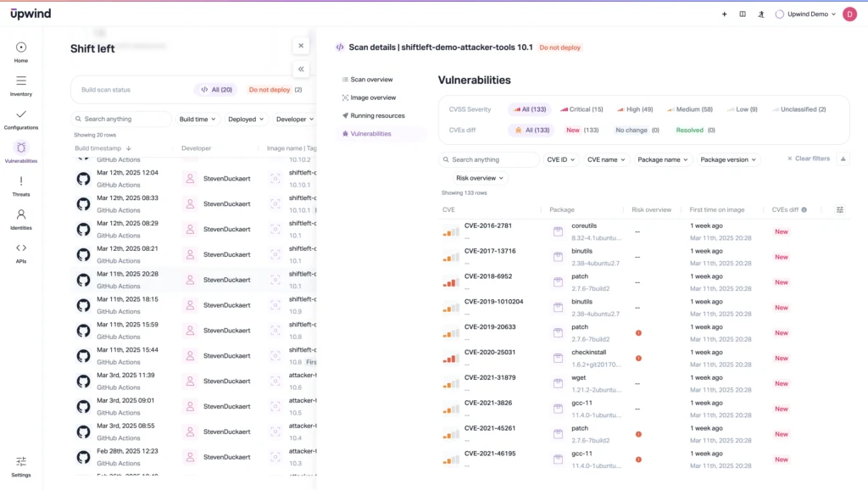Filter builds by Do not deploy (2)
This screenshot has width=868, height=490.
click(x=275, y=90)
